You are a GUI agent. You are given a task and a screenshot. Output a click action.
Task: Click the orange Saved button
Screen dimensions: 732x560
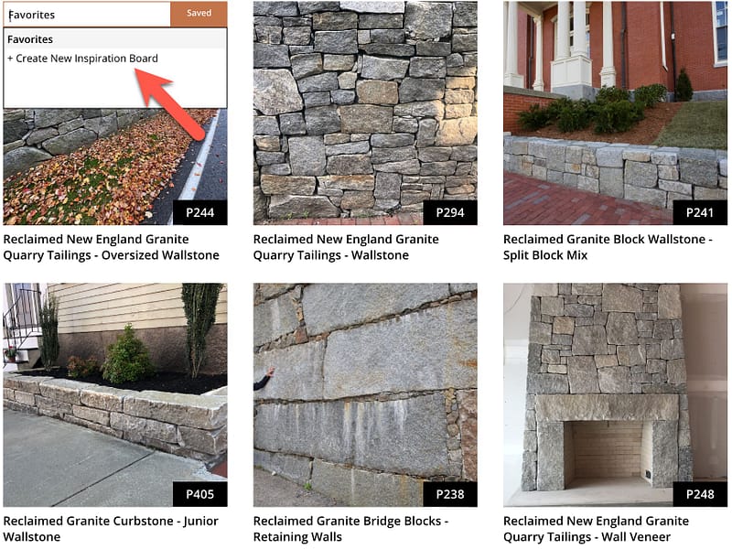[x=199, y=14]
